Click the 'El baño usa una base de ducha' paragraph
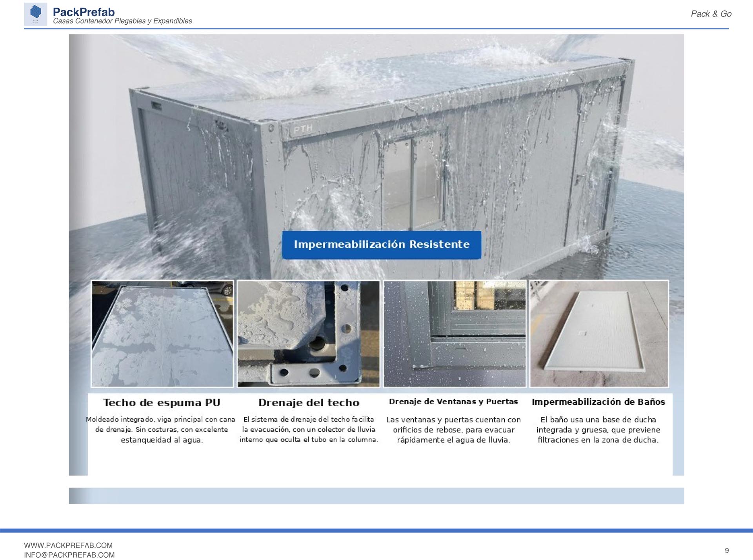 coord(598,430)
